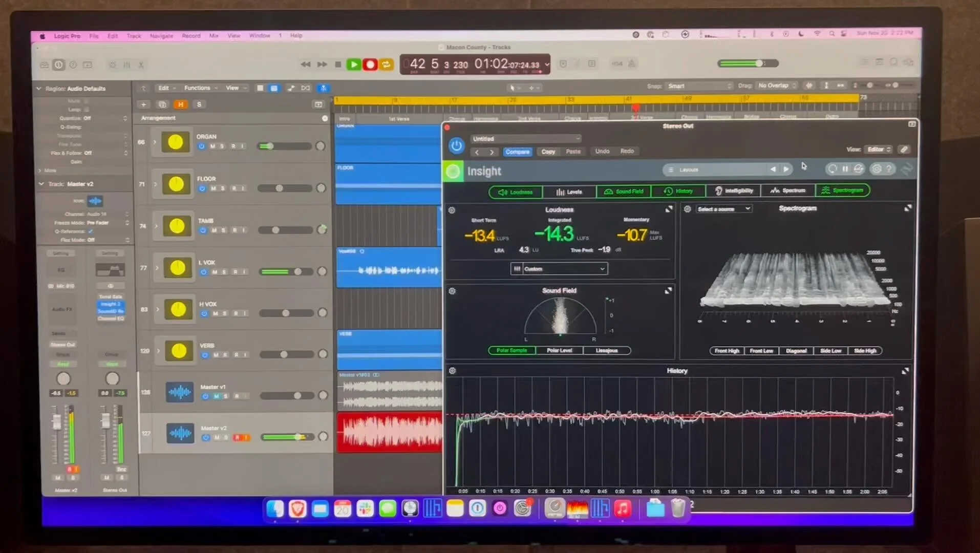Viewport: 980px width, 553px height.
Task: Click the Insight reset meters icon
Action: (x=832, y=168)
